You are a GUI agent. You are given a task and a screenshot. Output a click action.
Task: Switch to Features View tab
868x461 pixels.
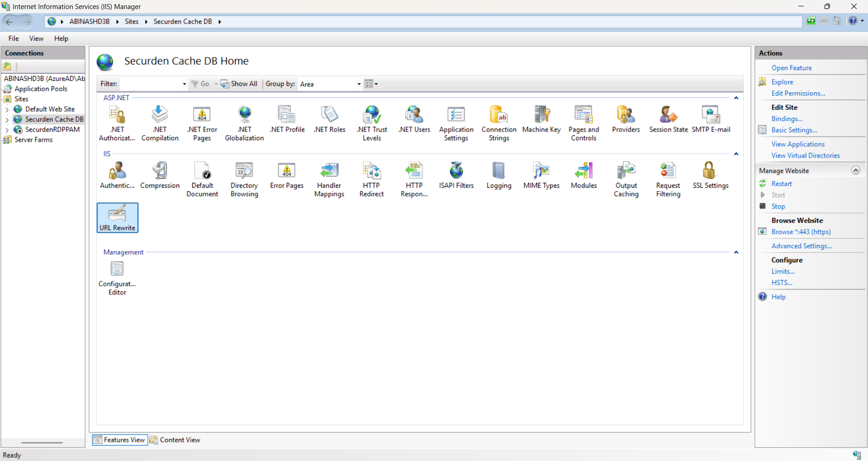pos(120,440)
